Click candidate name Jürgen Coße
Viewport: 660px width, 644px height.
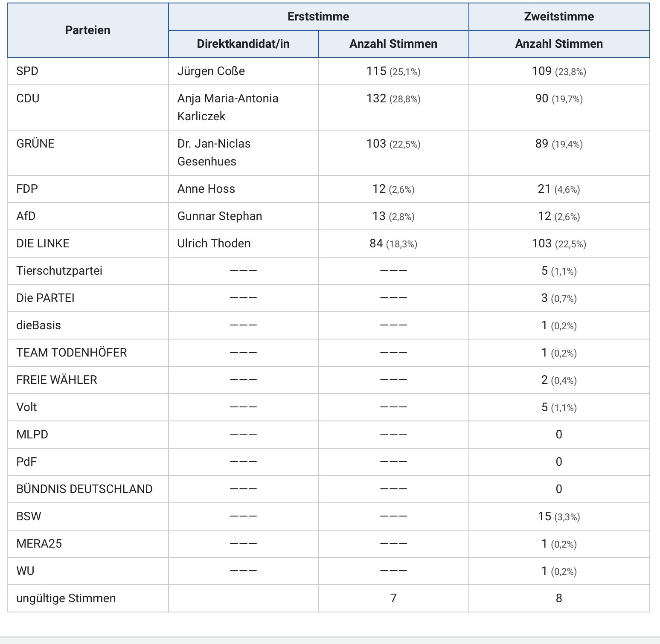click(211, 71)
